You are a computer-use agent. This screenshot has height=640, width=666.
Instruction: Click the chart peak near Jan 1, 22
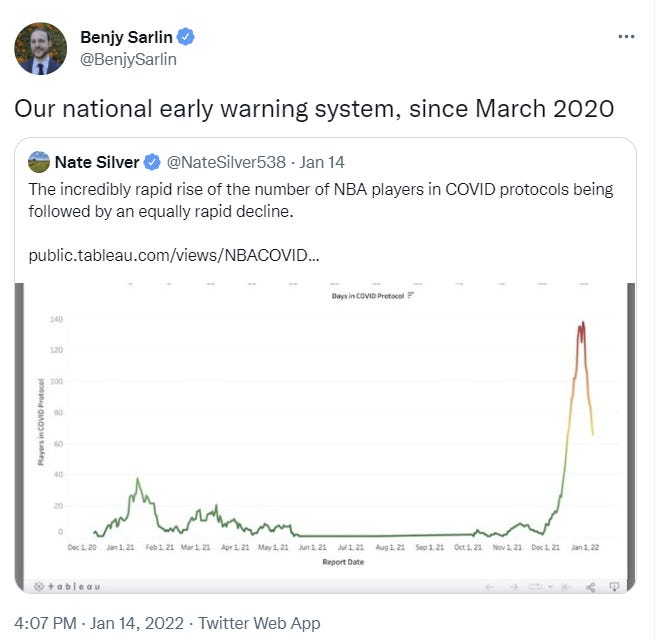(582, 323)
